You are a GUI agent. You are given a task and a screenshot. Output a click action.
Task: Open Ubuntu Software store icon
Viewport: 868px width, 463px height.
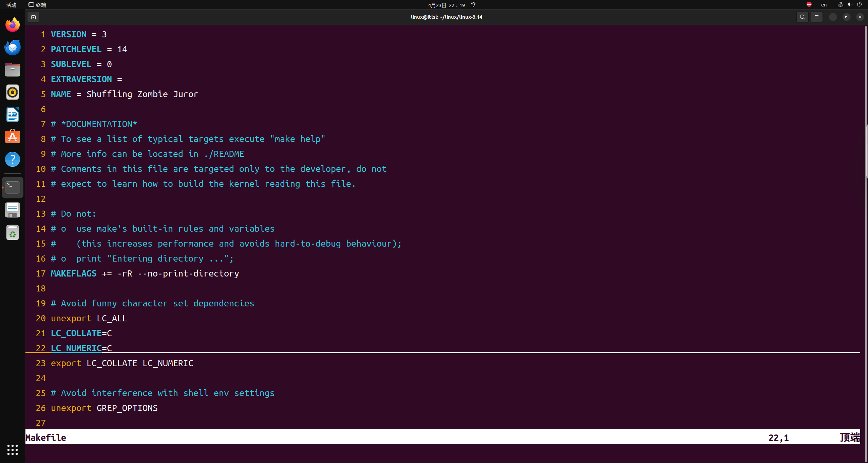click(x=13, y=137)
